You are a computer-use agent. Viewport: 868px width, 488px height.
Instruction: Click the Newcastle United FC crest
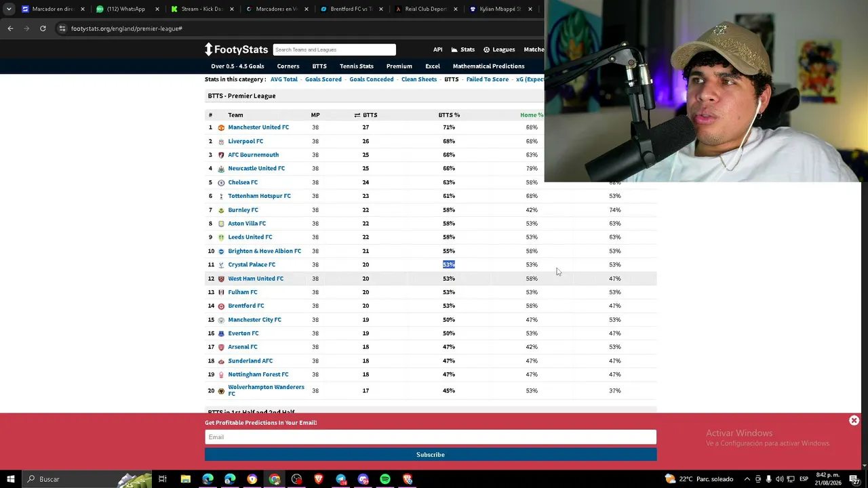click(x=221, y=169)
